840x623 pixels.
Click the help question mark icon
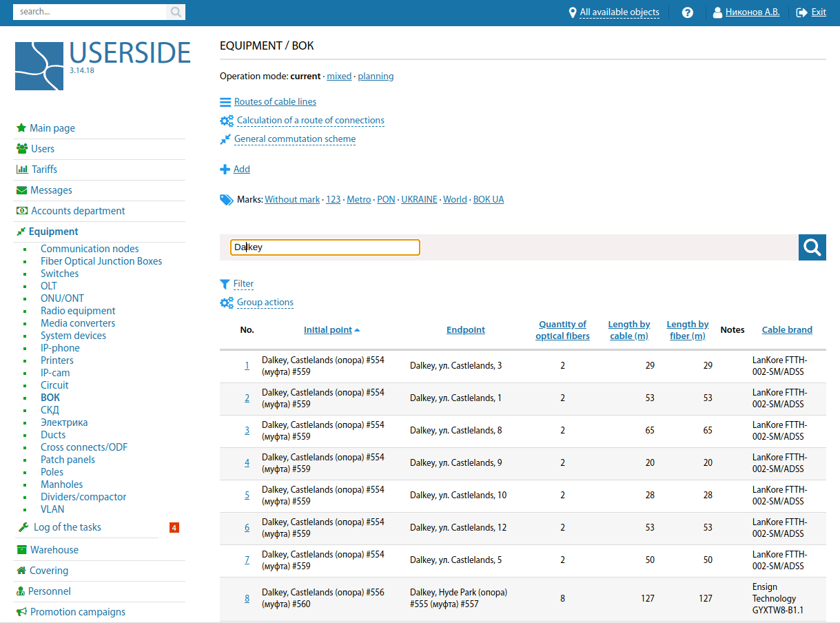(x=687, y=12)
